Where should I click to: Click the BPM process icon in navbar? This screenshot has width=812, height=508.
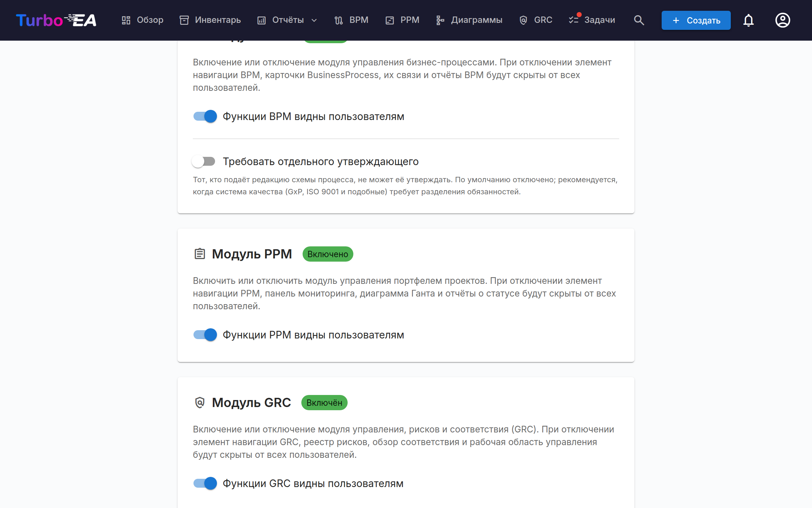(x=338, y=20)
